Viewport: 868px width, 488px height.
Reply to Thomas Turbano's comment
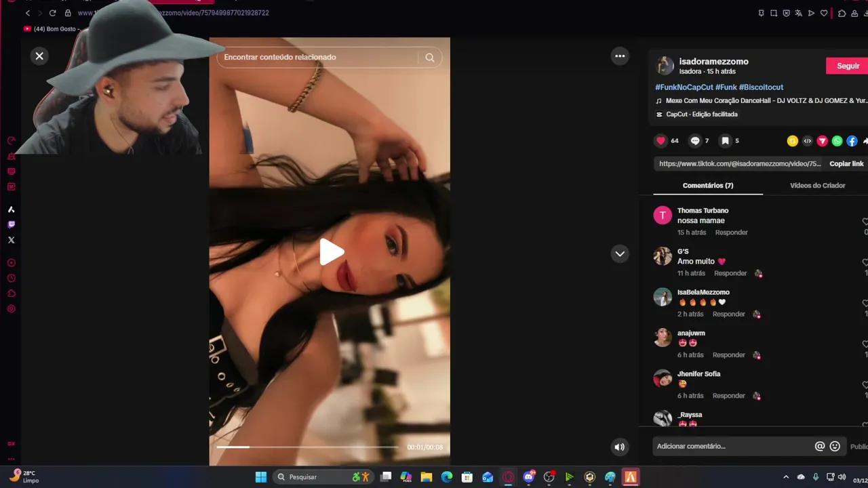click(731, 232)
